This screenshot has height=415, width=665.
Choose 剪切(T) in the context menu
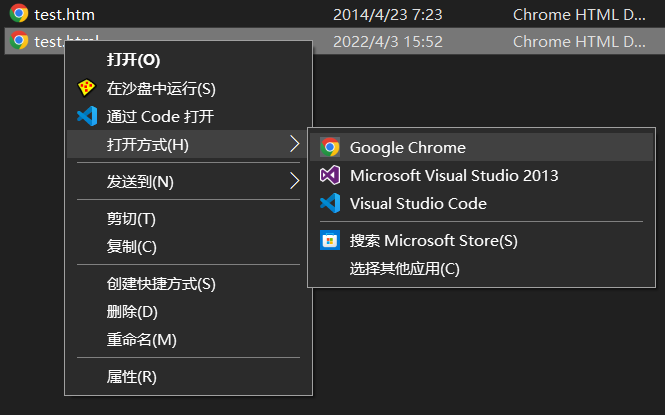(x=131, y=219)
